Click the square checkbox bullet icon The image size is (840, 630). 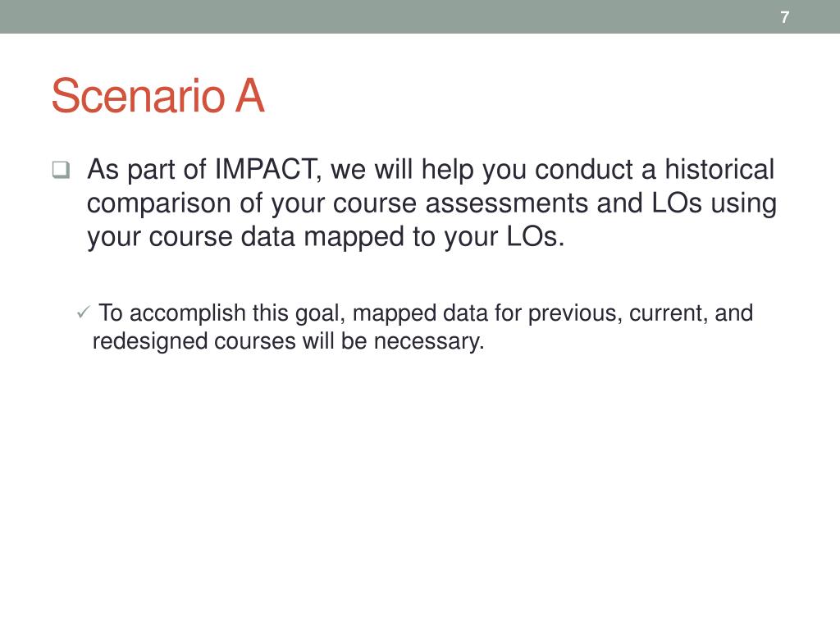[x=61, y=170]
